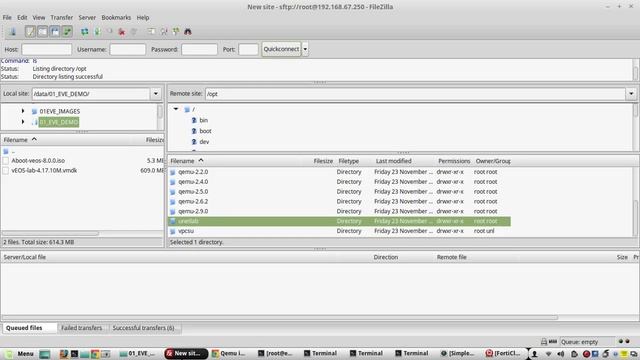The width and height of the screenshot is (640, 360).
Task: Open the taskbar Menu button
Action: 20,353
